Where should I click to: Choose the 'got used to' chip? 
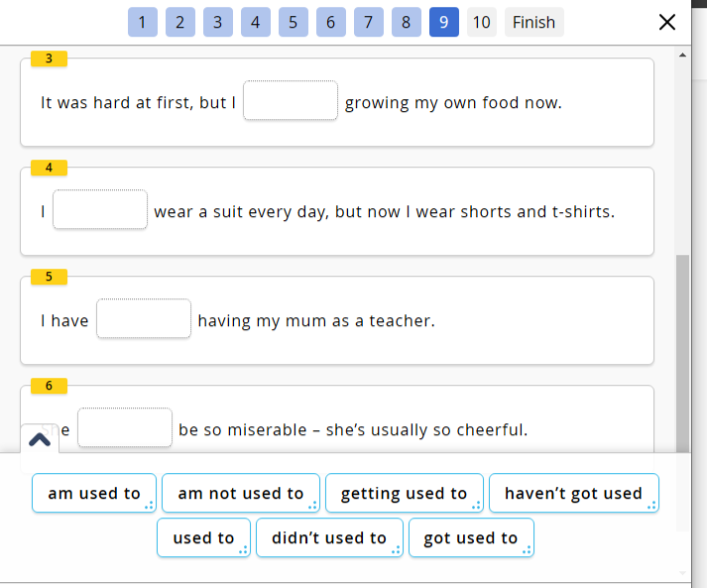470,537
